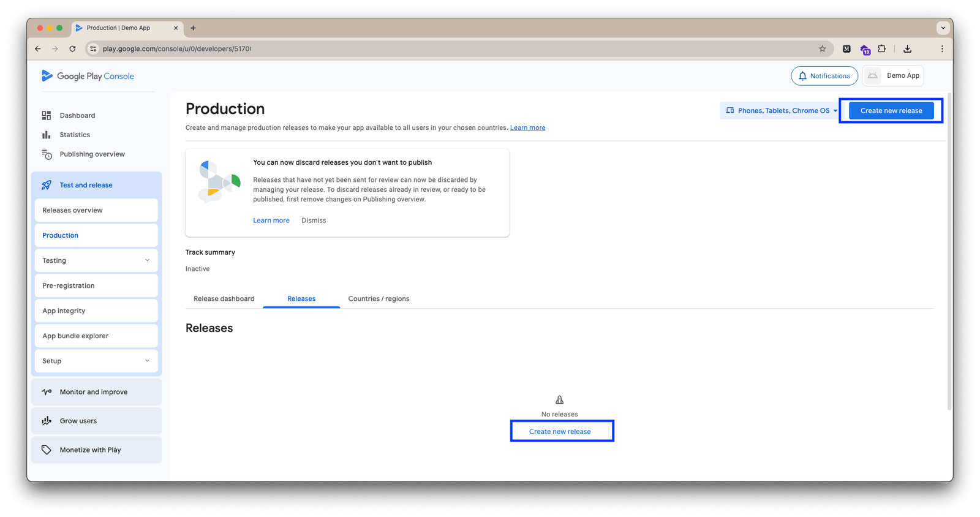This screenshot has width=980, height=517.
Task: Click the Statistics bar chart icon
Action: click(x=47, y=135)
